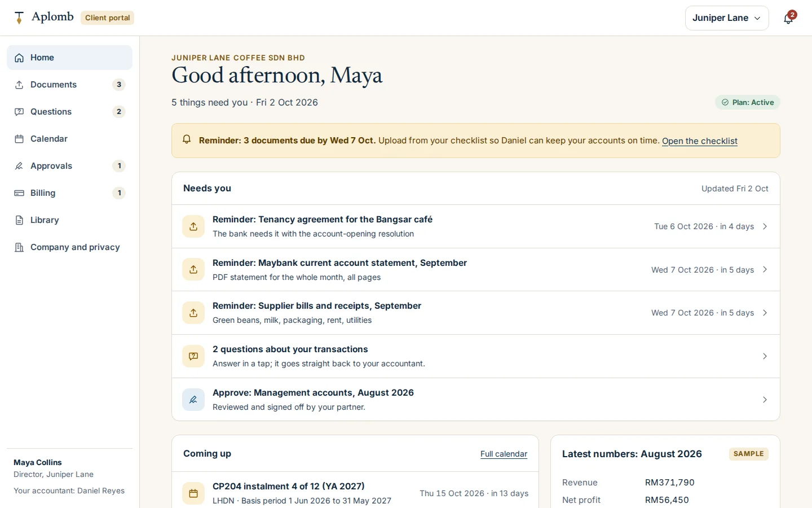This screenshot has height=508, width=812.
Task: Click the Aplomb logo icon
Action: (x=19, y=18)
